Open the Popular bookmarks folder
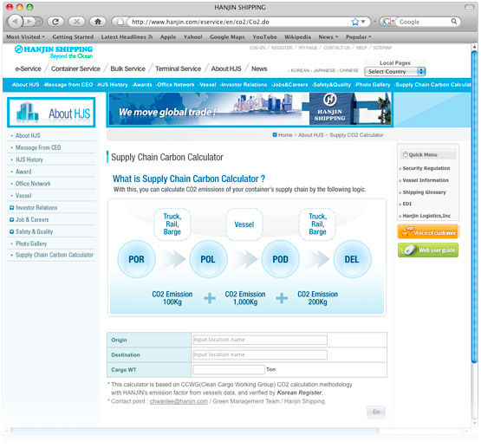Viewport: 481px width, 448px height. 358,36
